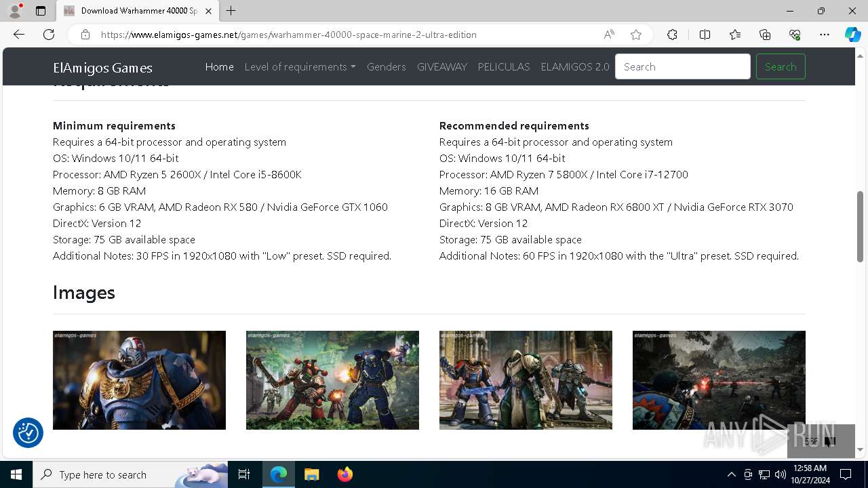
Task: Open the first Space Marine closeup screenshot
Action: [x=139, y=380]
